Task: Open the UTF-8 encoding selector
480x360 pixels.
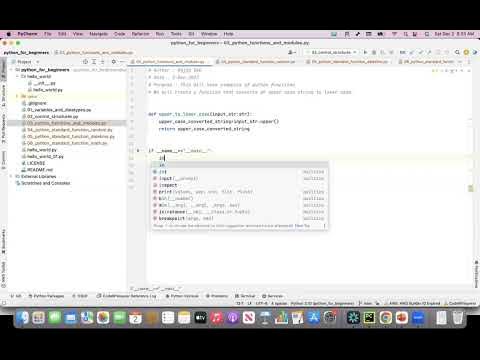Action: (x=262, y=303)
